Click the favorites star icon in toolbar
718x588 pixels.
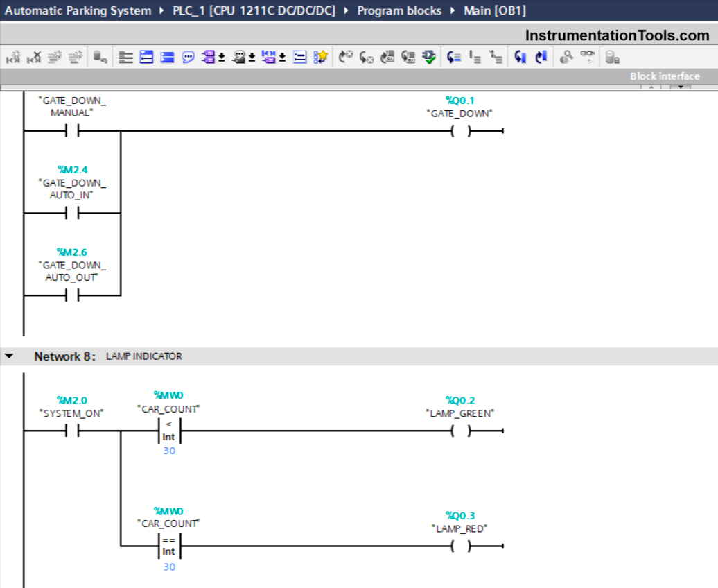320,58
